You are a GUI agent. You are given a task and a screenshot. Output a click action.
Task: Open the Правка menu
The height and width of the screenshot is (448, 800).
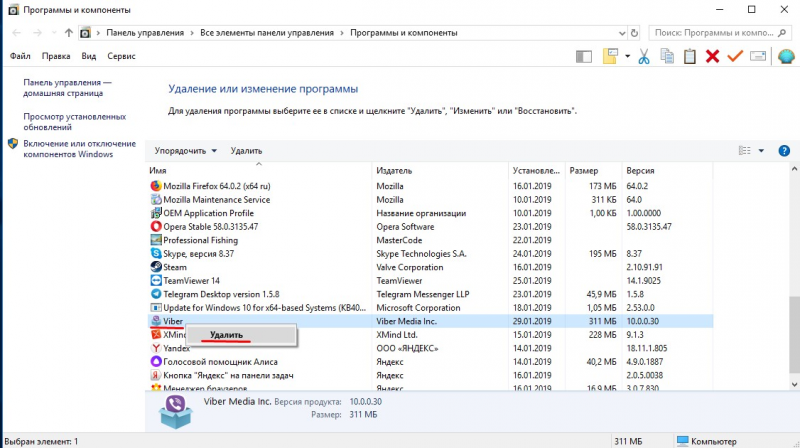56,56
